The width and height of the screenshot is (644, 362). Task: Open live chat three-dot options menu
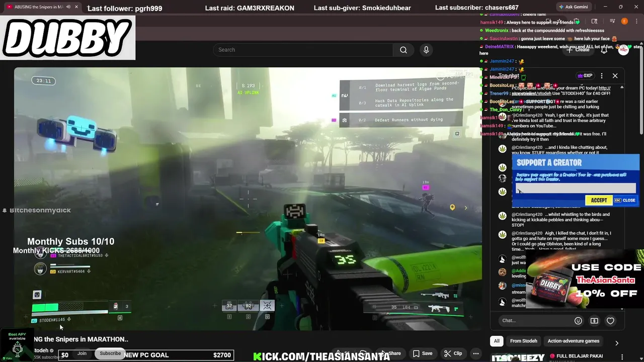click(x=602, y=75)
